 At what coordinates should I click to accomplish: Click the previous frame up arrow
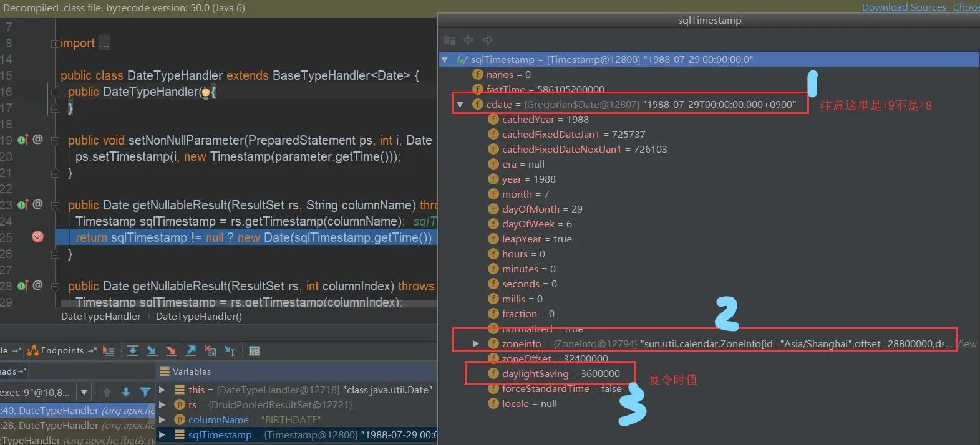[x=107, y=392]
